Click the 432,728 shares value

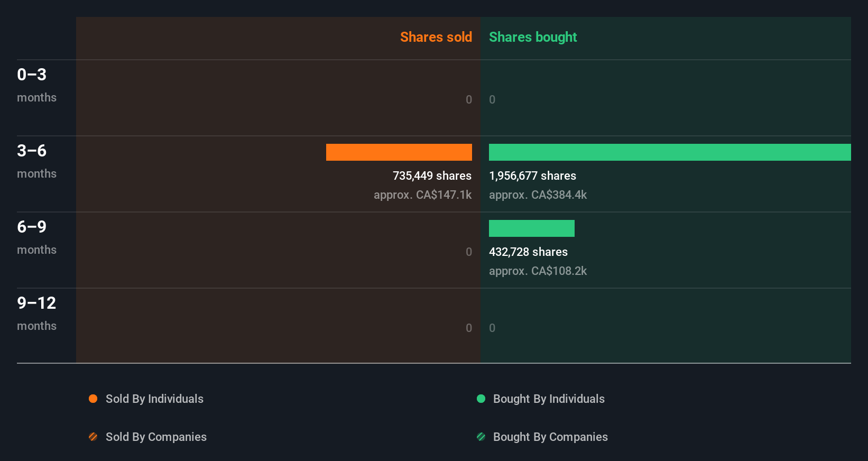coord(528,252)
